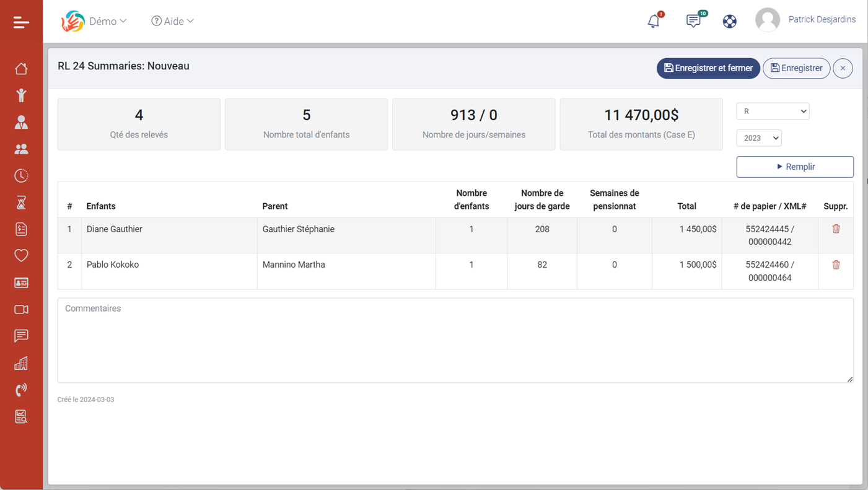Click the Nombre total d'enfants card
The height and width of the screenshot is (490, 868).
306,124
